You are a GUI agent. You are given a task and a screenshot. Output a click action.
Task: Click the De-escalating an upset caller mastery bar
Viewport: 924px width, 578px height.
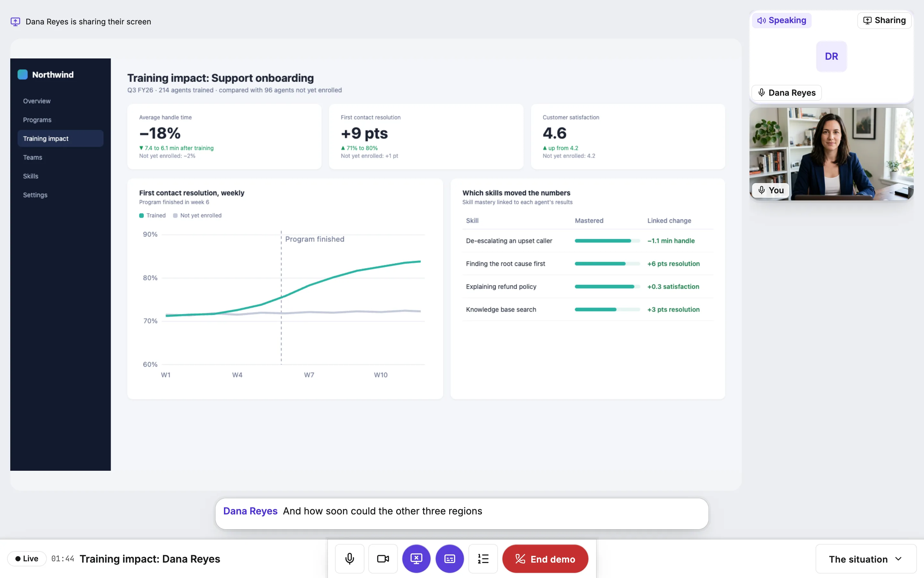pos(607,241)
